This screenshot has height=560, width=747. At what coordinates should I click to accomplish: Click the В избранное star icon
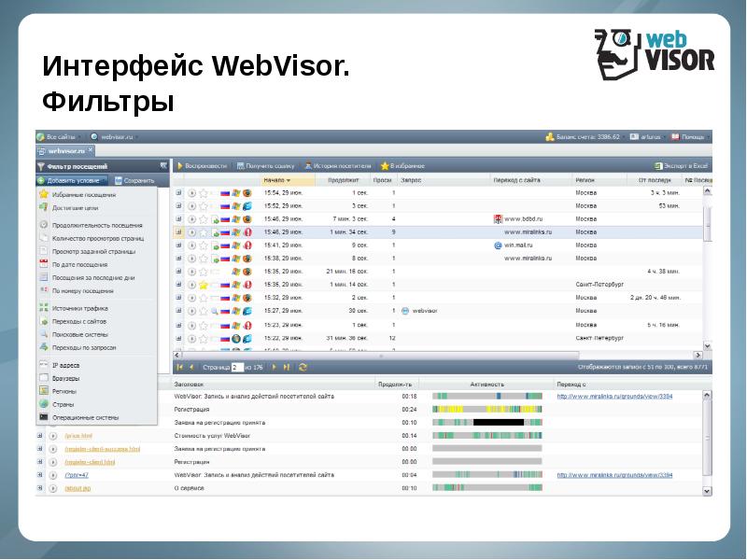coord(385,165)
